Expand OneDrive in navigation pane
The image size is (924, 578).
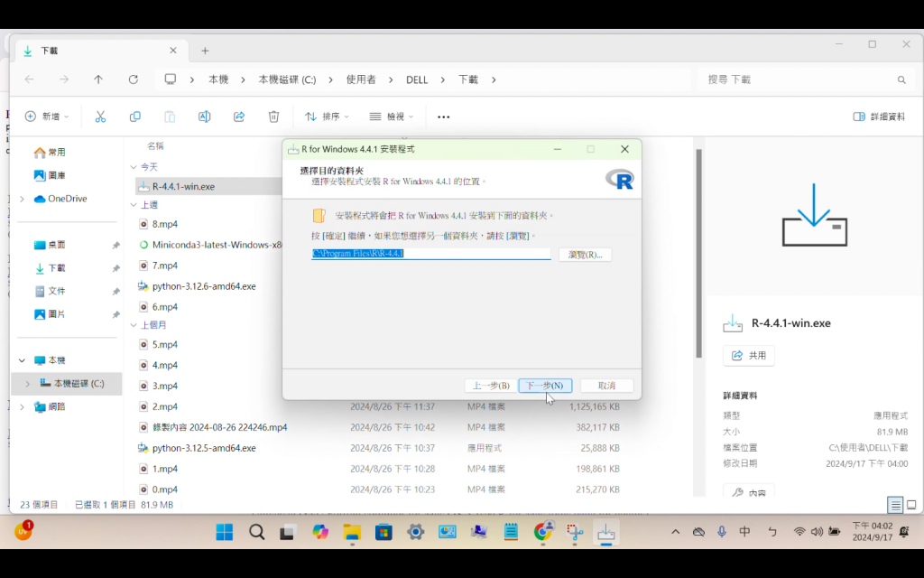(x=23, y=200)
